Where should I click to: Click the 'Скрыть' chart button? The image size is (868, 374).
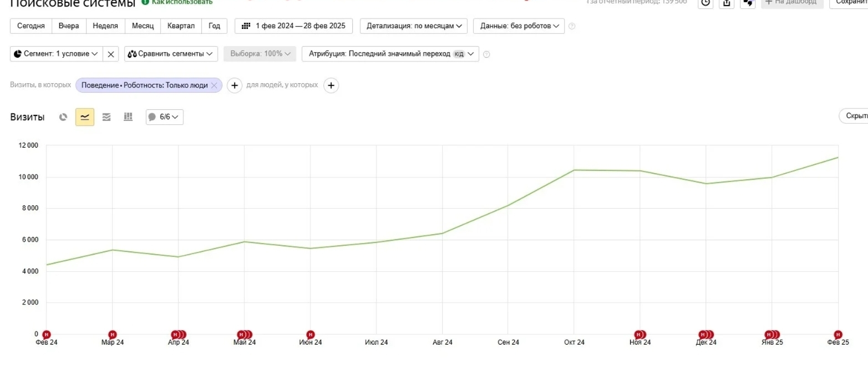854,116
